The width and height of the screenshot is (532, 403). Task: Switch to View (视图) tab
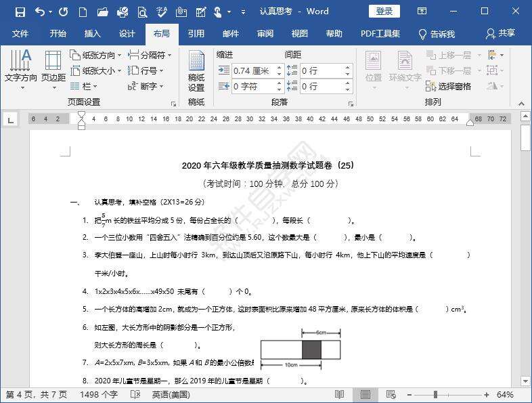[x=300, y=34]
